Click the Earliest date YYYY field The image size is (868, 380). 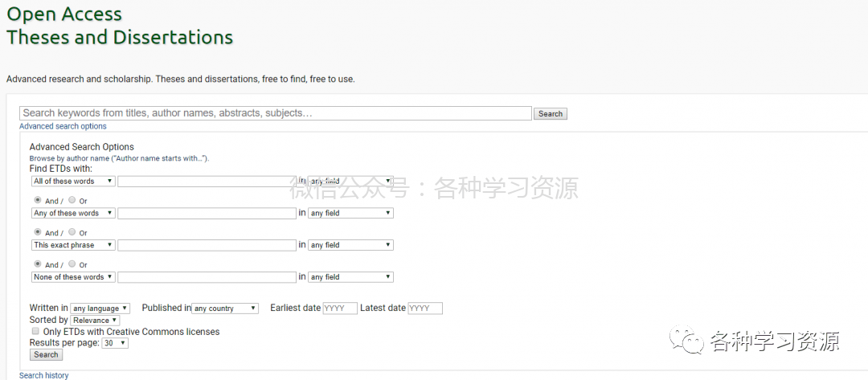(340, 308)
